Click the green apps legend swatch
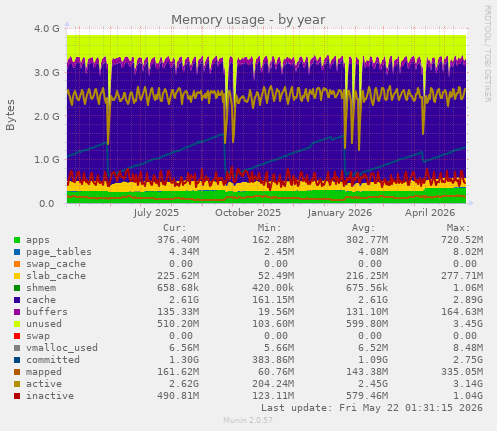 click(17, 240)
